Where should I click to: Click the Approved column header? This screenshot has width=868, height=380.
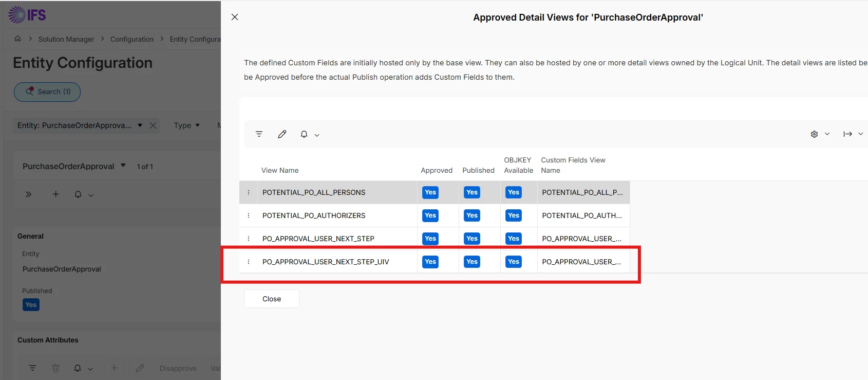(x=437, y=170)
